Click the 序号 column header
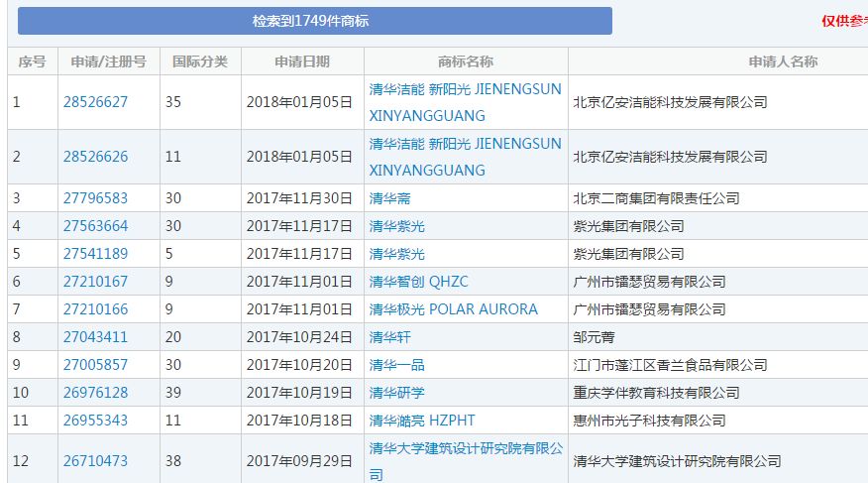This screenshot has width=868, height=483. point(32,61)
